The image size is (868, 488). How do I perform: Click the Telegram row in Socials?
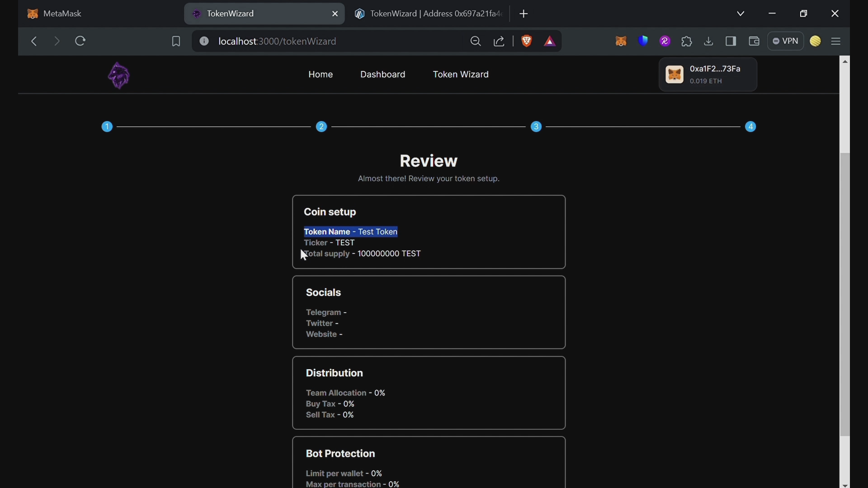point(326,313)
